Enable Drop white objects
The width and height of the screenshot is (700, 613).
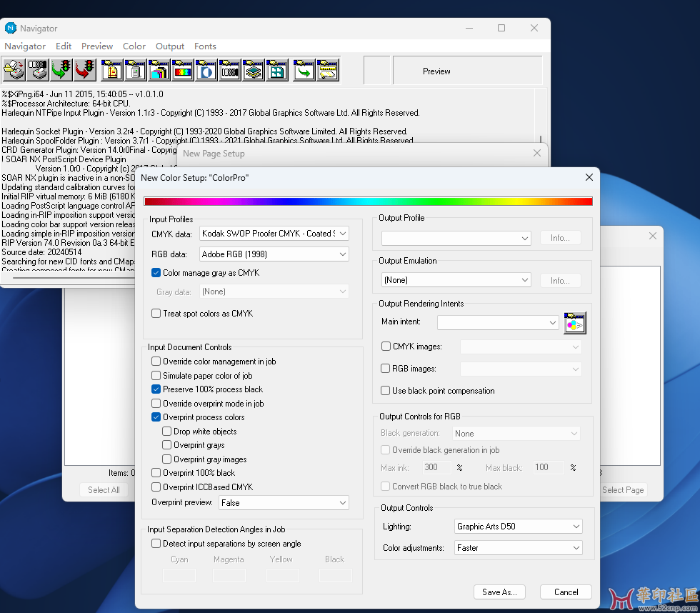pos(166,432)
